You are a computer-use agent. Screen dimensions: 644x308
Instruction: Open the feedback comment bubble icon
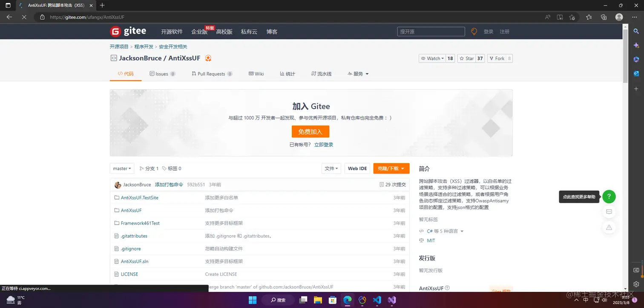pos(609,211)
